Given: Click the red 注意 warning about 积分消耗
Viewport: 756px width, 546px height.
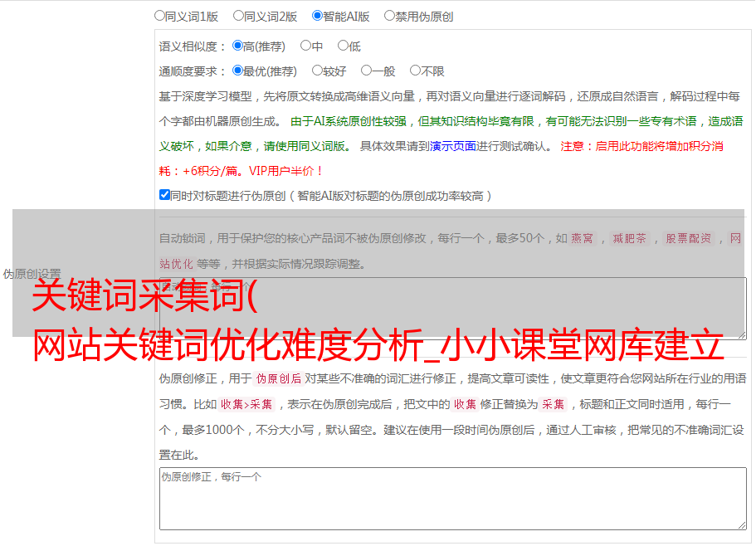Looking at the screenshot, I should click(x=441, y=158).
